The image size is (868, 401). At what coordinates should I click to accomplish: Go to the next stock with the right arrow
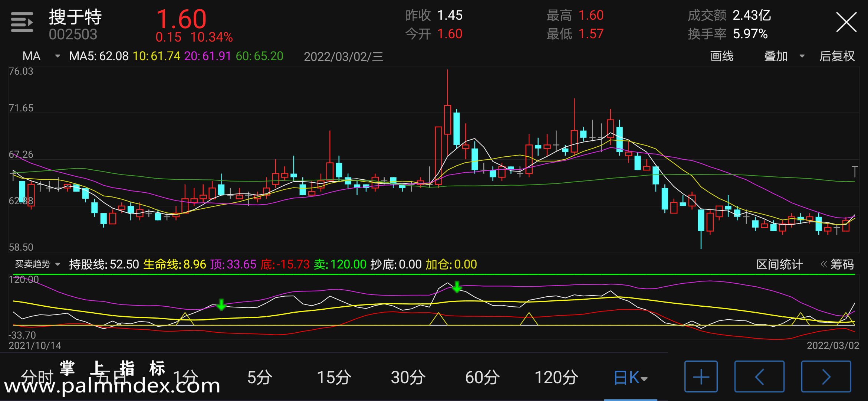pyautogui.click(x=826, y=376)
